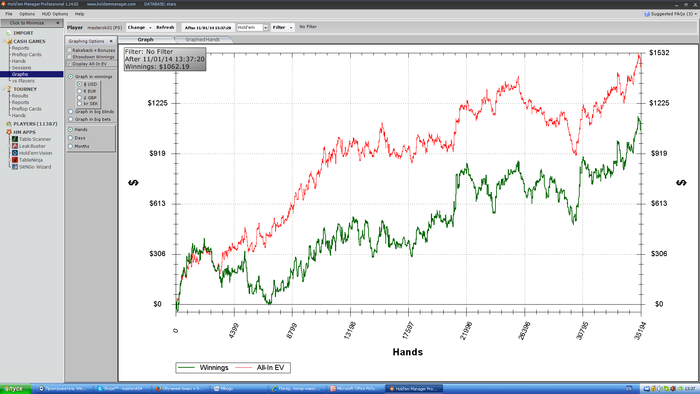Open the IMPORT section icon

click(8, 33)
